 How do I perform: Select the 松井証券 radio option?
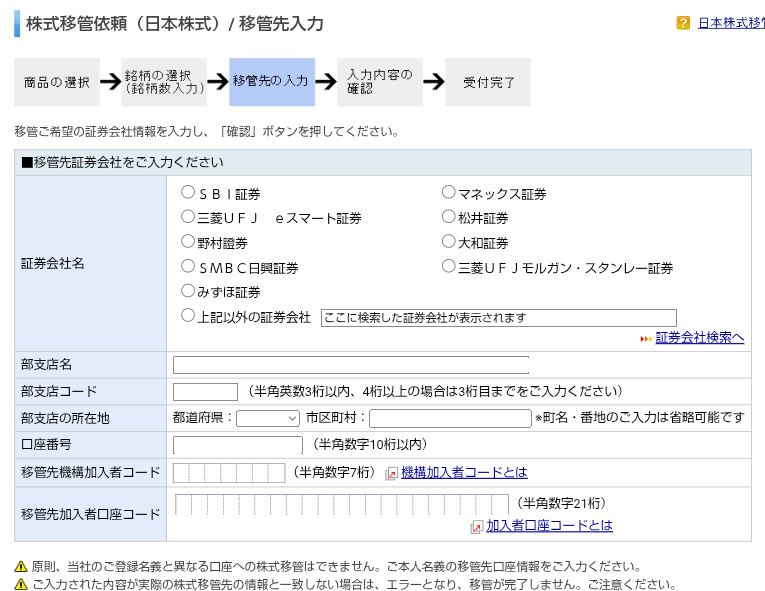pyautogui.click(x=449, y=217)
